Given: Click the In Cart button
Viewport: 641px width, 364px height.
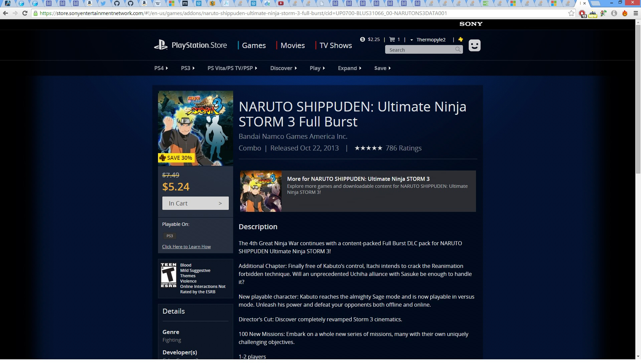Looking at the screenshot, I should pyautogui.click(x=195, y=203).
